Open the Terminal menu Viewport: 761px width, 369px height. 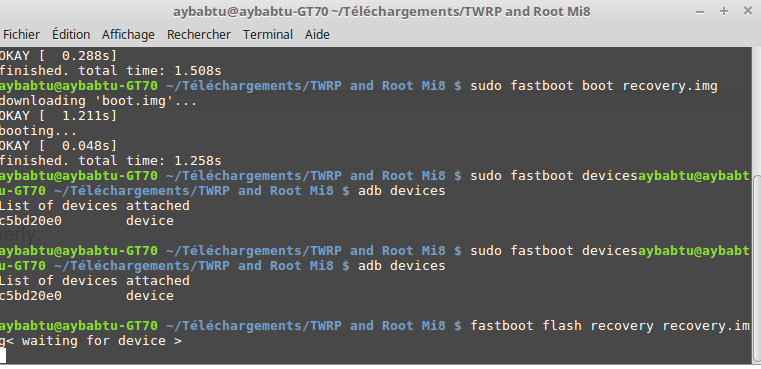[x=268, y=35]
